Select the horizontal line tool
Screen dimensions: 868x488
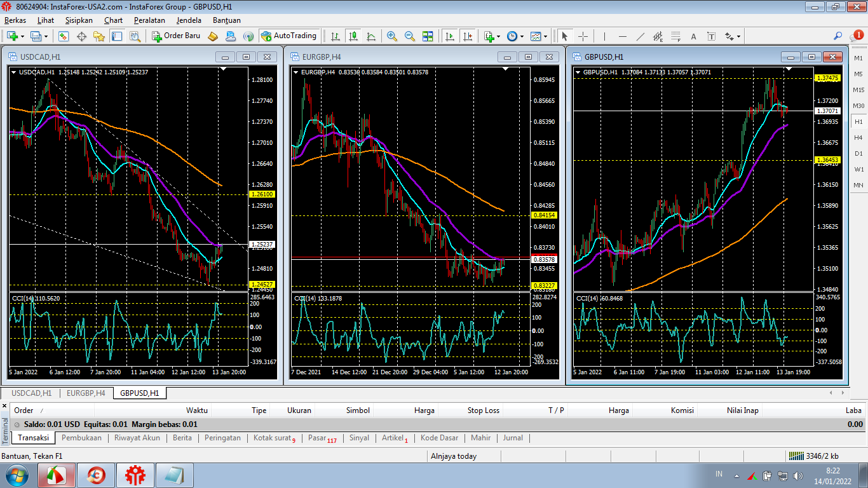622,36
